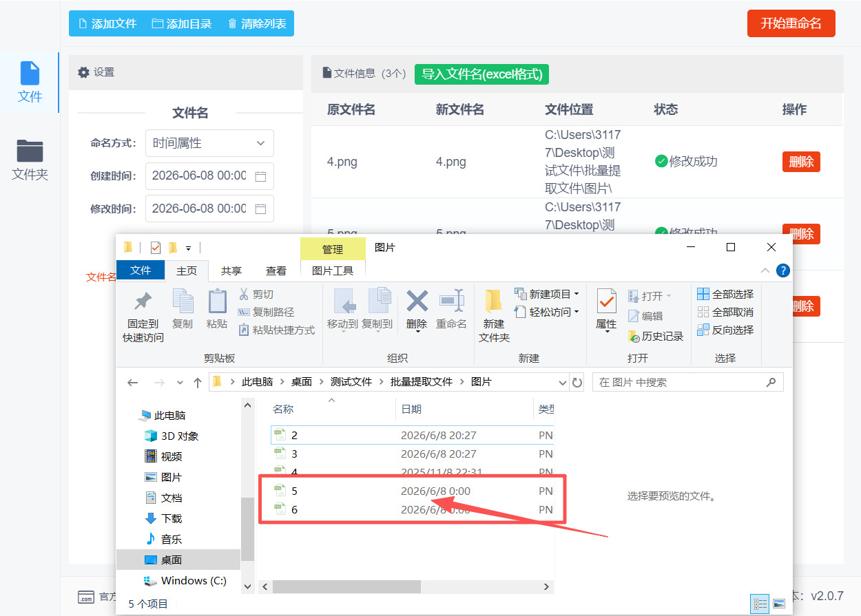
Task: Open the calendar icon of 创建时间
Action: coord(260,176)
